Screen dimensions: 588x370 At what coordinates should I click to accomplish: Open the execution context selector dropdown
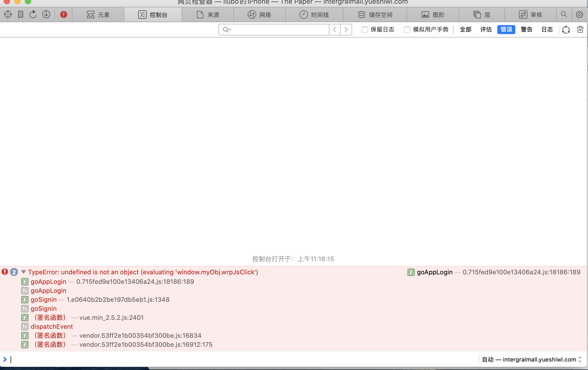point(532,359)
